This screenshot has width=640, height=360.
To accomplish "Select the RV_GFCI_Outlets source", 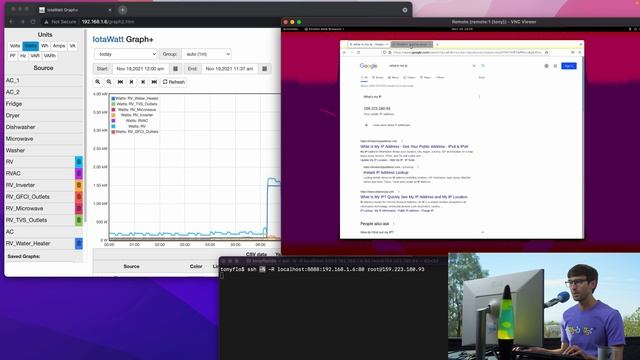I will click(x=44, y=197).
